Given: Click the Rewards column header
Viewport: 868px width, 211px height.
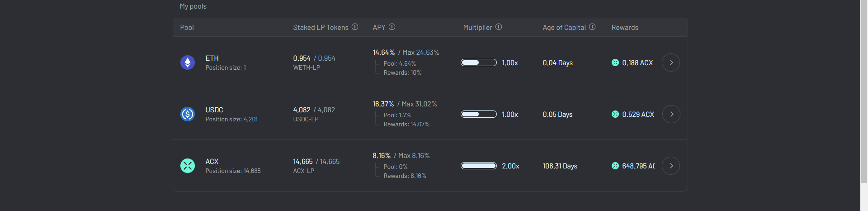Looking at the screenshot, I should tap(625, 28).
